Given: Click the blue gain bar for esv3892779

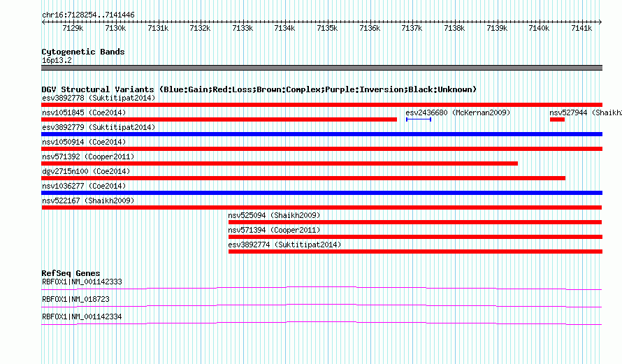Looking at the screenshot, I should tap(321, 134).
